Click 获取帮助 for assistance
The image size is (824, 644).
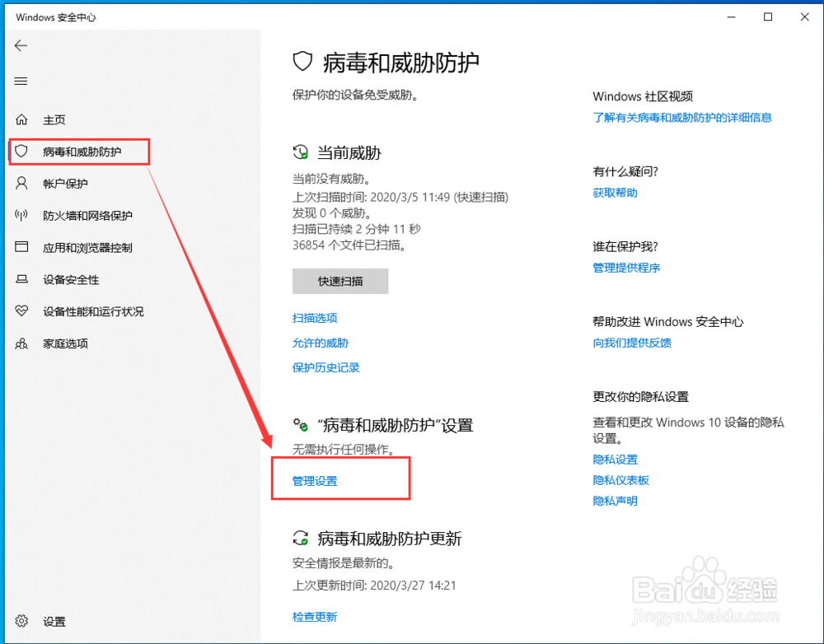point(616,192)
